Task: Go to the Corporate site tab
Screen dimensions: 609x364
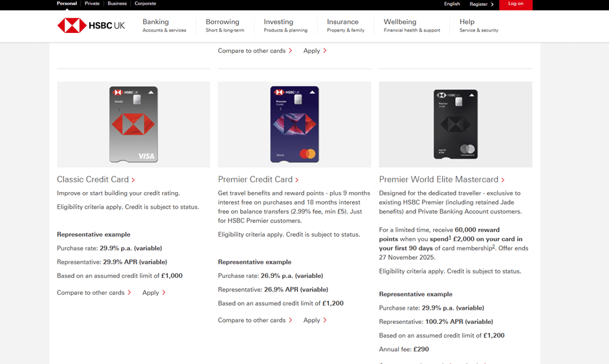Action: tap(145, 4)
